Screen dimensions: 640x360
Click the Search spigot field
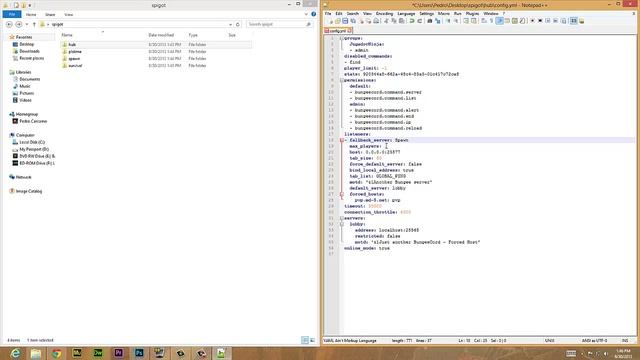click(x=280, y=24)
